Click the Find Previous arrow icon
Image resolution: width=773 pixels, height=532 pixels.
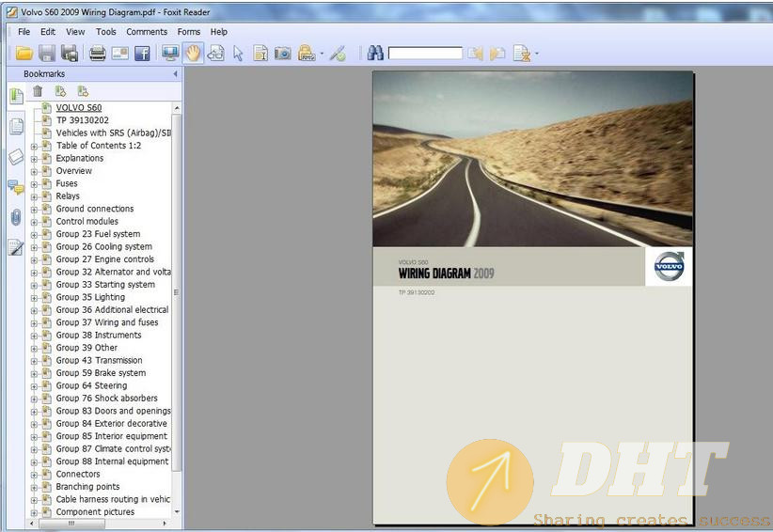(x=475, y=54)
